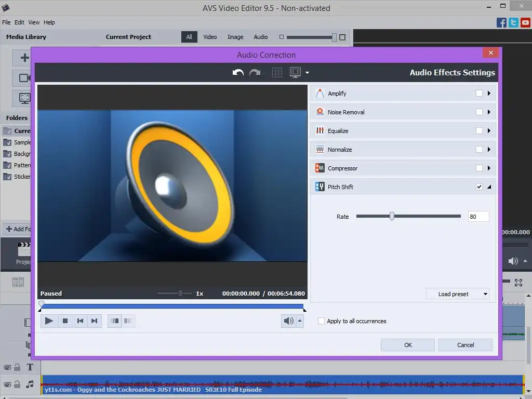Select the Audio media filter tab
The height and width of the screenshot is (399, 532).
261,37
